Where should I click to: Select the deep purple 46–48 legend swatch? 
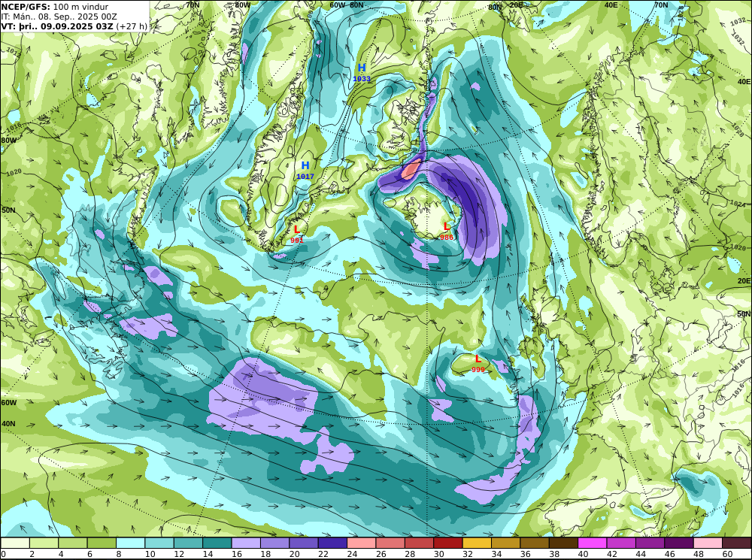tap(680, 543)
